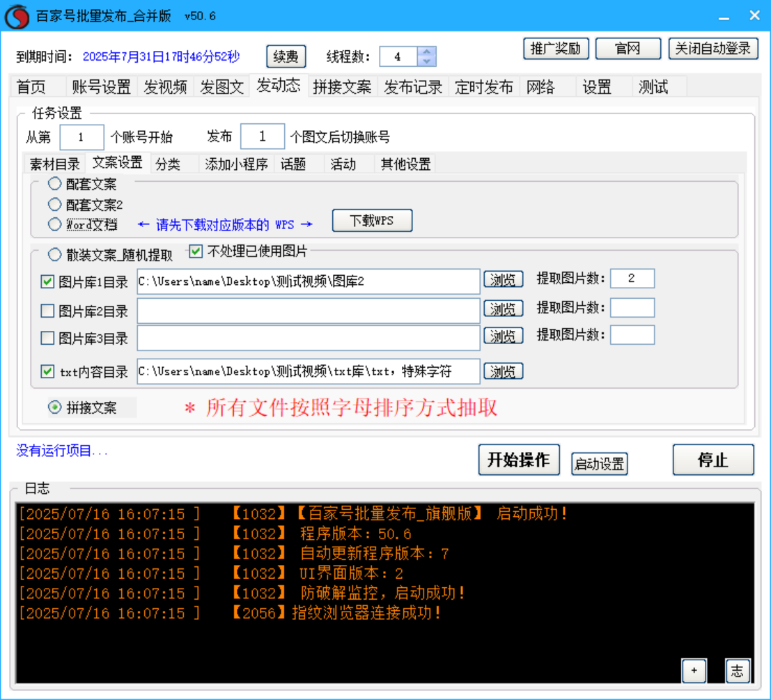
Task: Click the posts-before-switching account field
Action: tap(263, 136)
